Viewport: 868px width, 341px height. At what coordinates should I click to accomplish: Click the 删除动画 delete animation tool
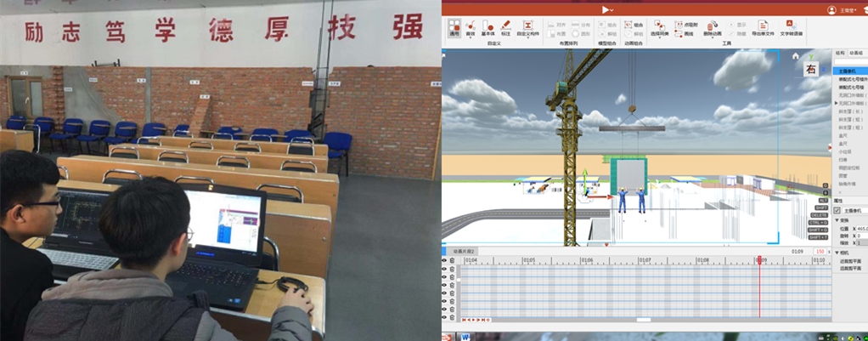tap(713, 28)
